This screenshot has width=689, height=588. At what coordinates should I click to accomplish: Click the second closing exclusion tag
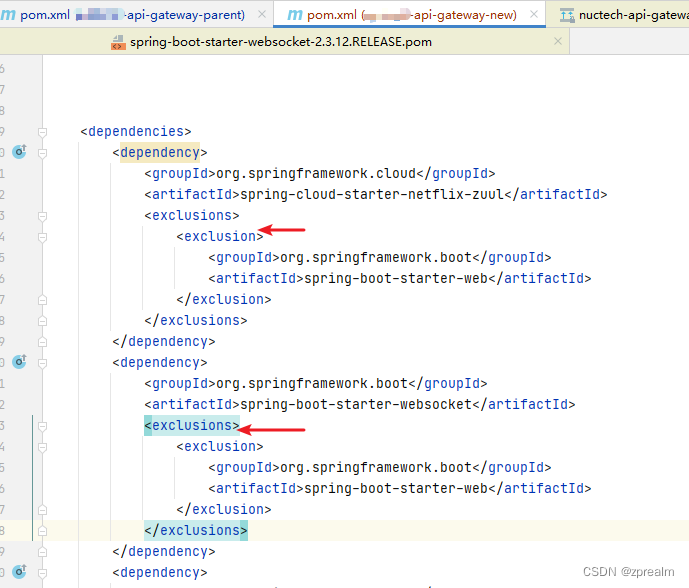224,510
